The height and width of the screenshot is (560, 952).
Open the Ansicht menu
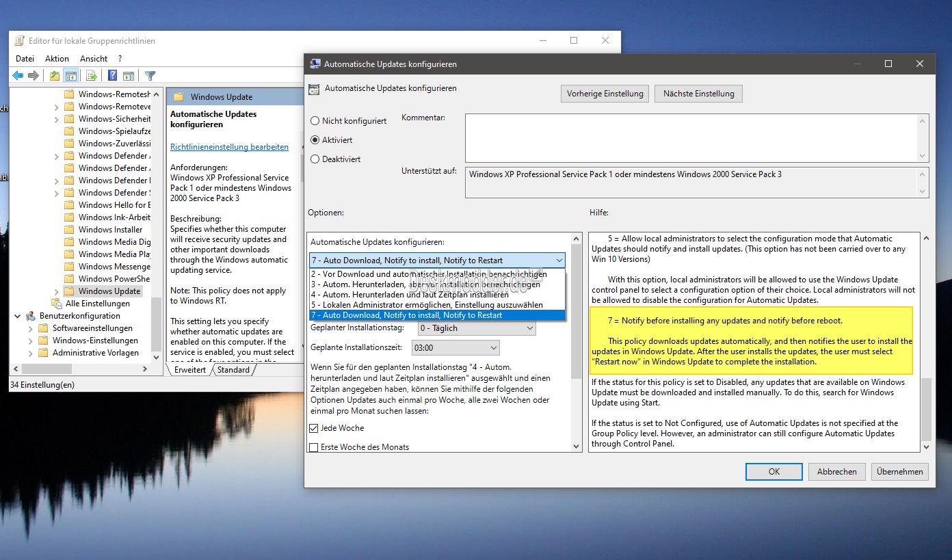point(94,59)
